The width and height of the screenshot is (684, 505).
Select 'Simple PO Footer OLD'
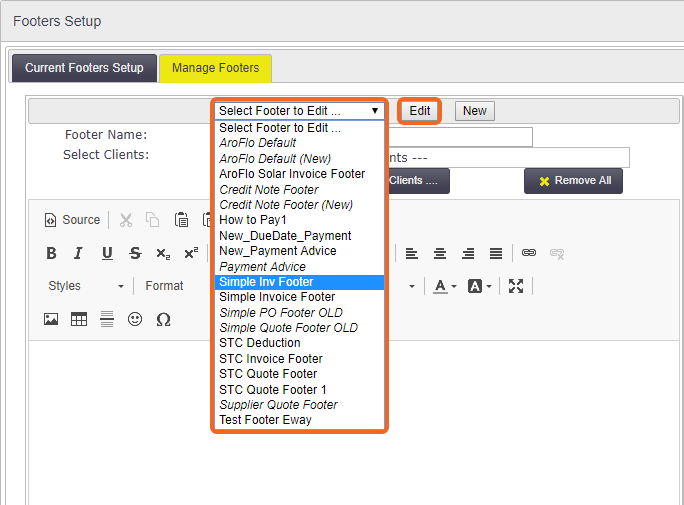click(299, 313)
